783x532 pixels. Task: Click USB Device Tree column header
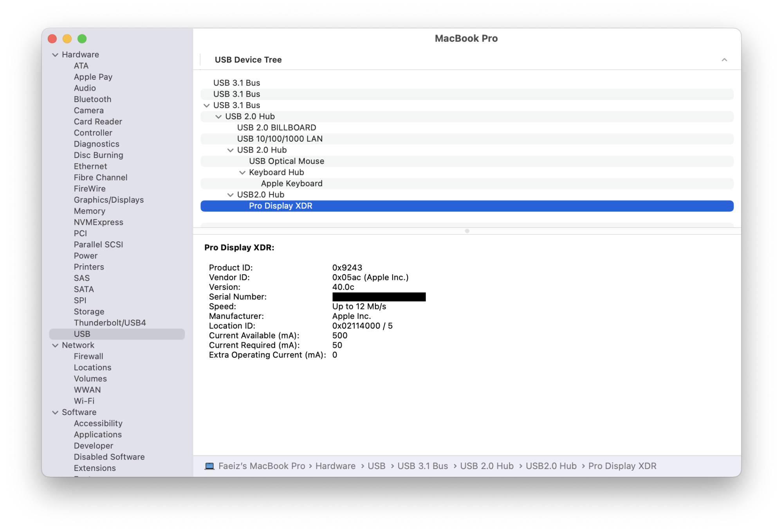click(x=248, y=60)
